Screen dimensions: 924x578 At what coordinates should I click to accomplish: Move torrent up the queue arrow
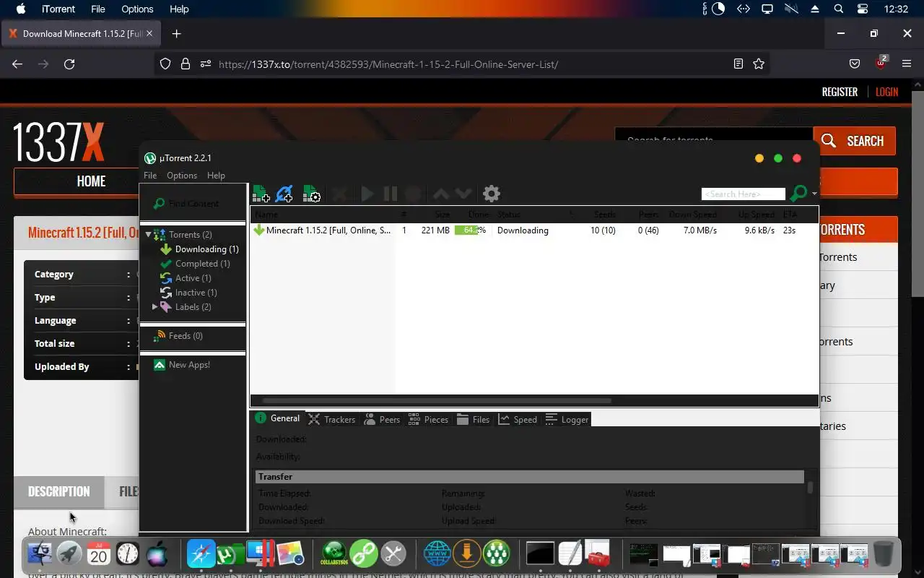(x=441, y=194)
